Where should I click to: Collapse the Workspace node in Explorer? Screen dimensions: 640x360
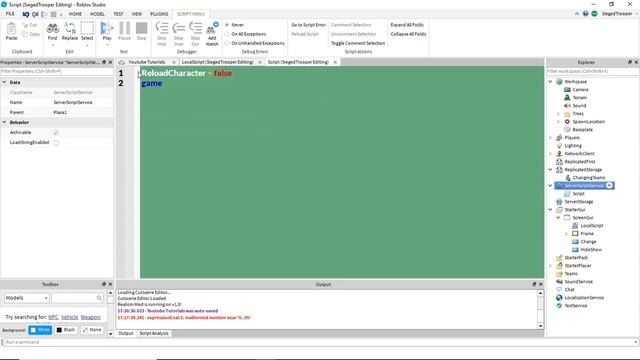550,82
